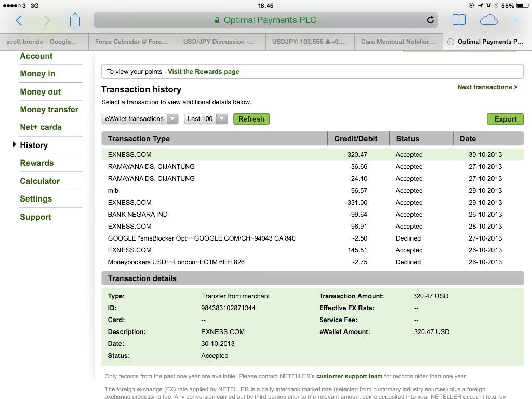Open Net+ cards section
The image size is (532, 399).
pyautogui.click(x=41, y=127)
